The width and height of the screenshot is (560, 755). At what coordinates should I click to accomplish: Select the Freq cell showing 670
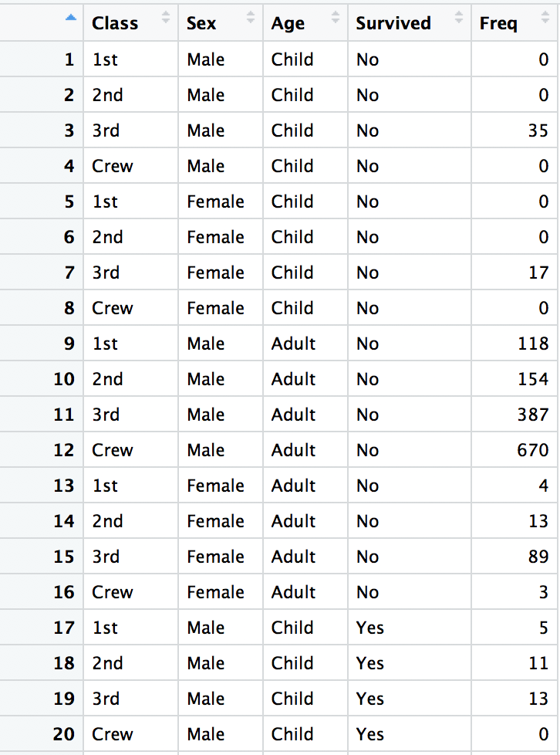[x=533, y=450]
